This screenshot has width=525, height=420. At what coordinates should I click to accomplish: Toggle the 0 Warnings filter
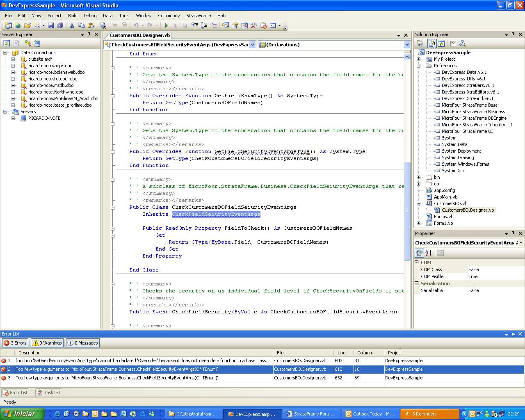(48, 343)
